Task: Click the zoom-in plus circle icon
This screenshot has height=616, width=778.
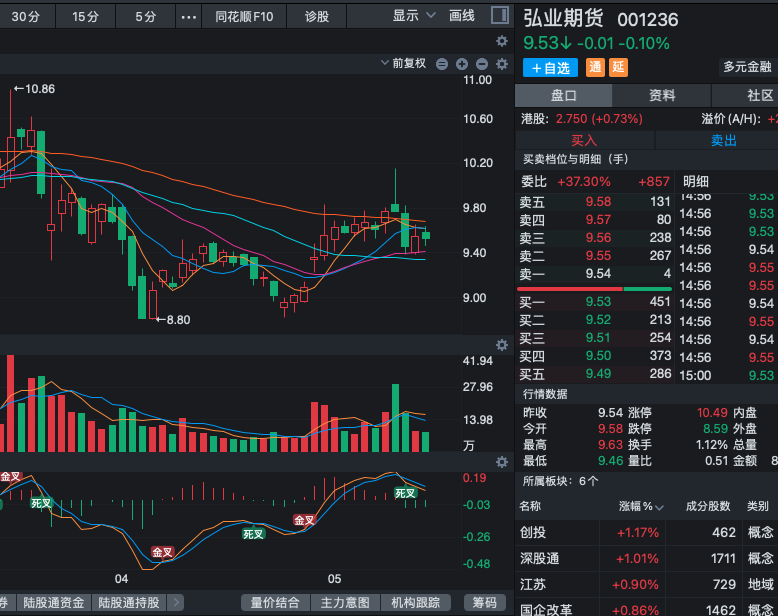Action: [x=462, y=64]
